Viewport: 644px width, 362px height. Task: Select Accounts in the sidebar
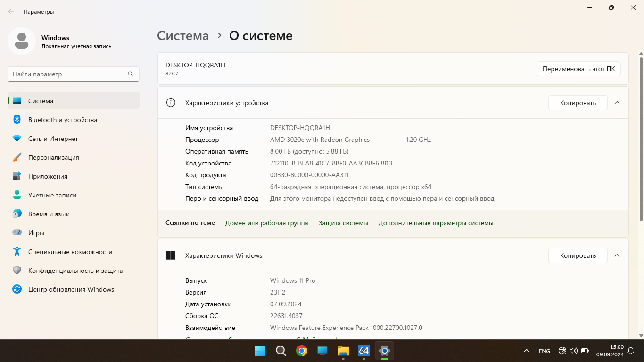[x=52, y=195]
